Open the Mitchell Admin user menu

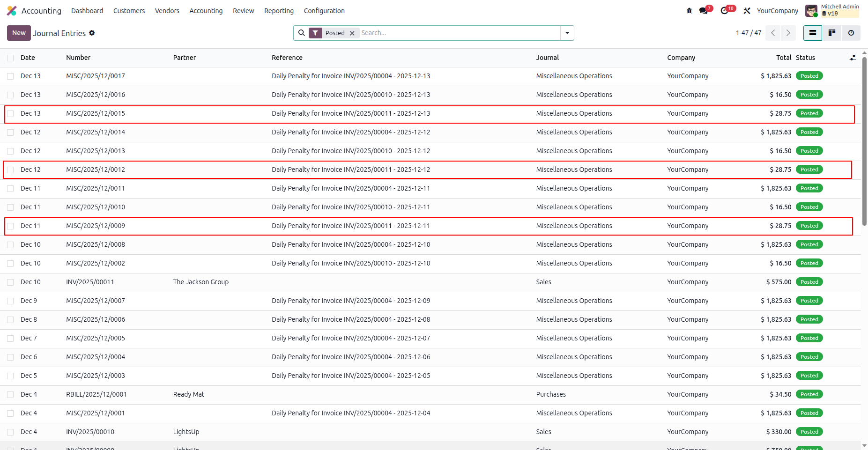point(832,10)
